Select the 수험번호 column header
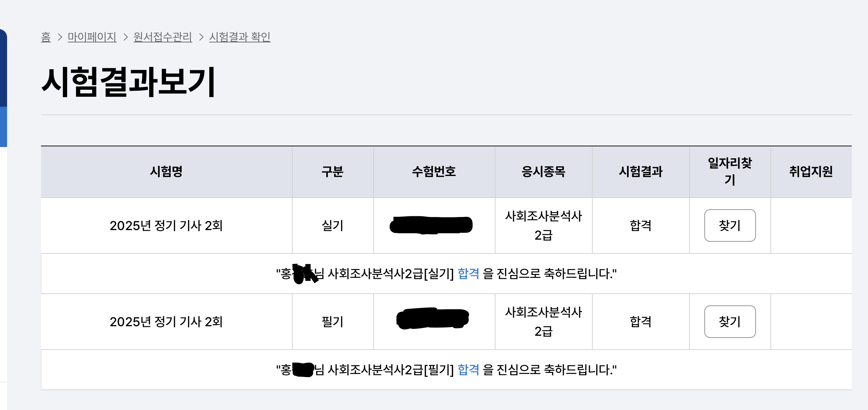The image size is (868, 410). [434, 172]
